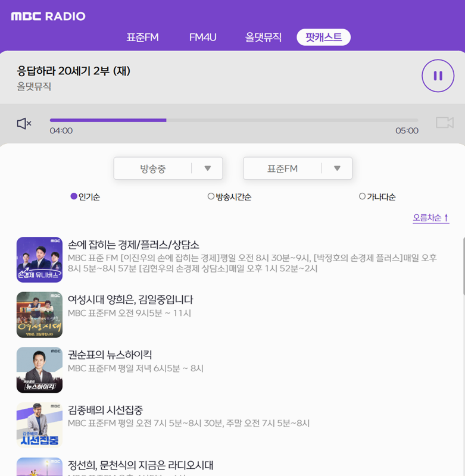Image resolution: width=465 pixels, height=476 pixels.
Task: Open 여성시대 podcast thumbnail
Action: pos(39,315)
